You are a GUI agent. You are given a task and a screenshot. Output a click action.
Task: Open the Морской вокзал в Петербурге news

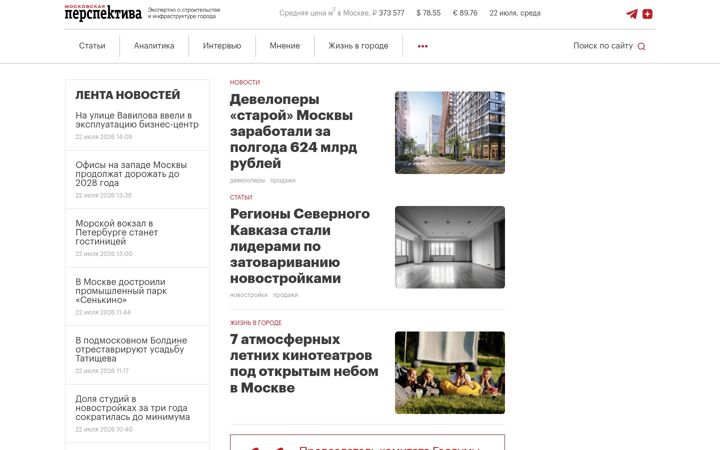(117, 232)
